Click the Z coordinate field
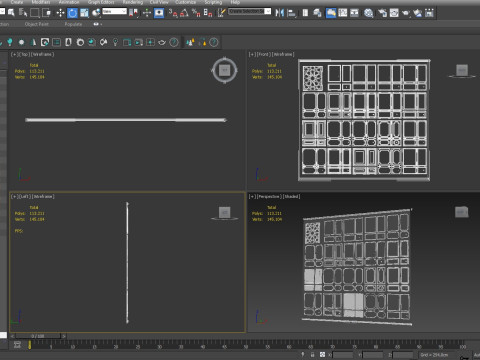 403,355
